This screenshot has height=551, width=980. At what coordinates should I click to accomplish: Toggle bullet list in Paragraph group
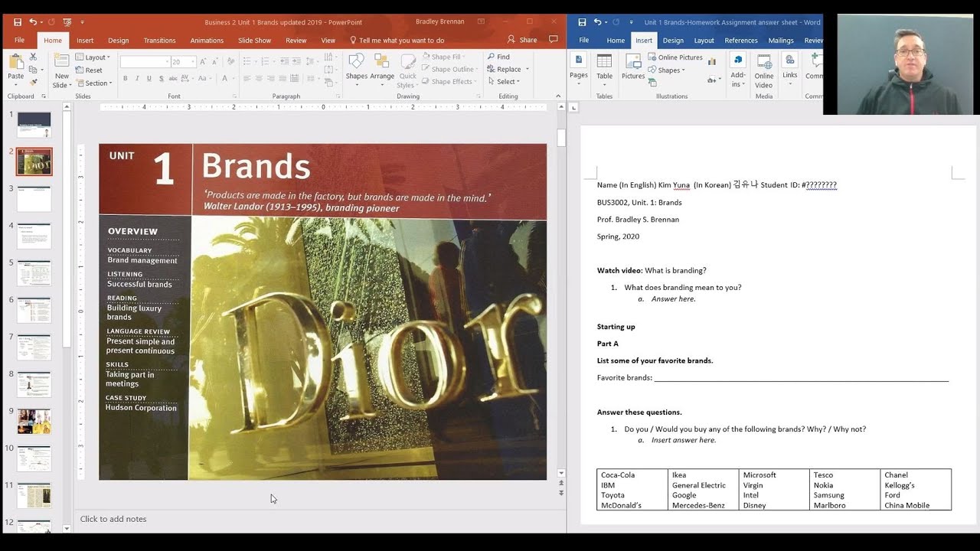coord(249,61)
